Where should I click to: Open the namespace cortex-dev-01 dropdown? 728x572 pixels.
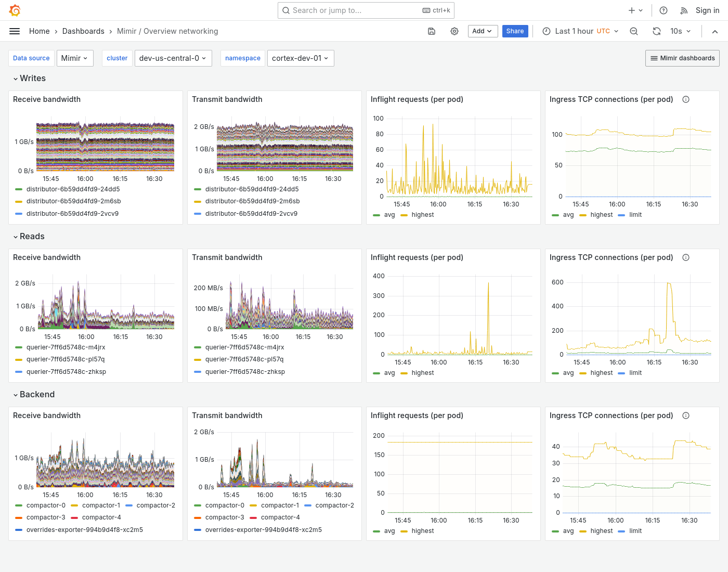tap(301, 58)
